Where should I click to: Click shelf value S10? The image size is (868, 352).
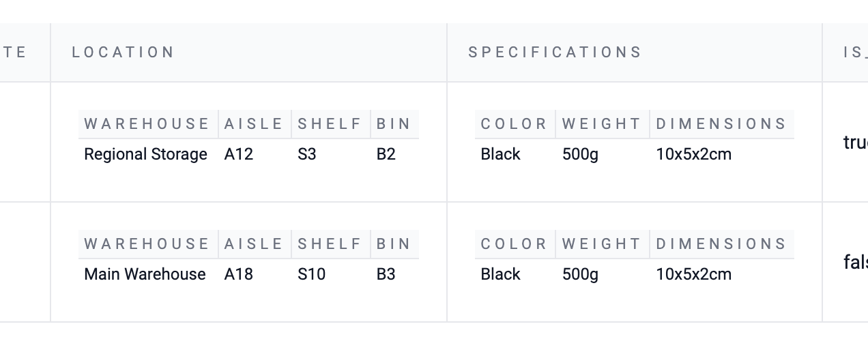pyautogui.click(x=311, y=274)
